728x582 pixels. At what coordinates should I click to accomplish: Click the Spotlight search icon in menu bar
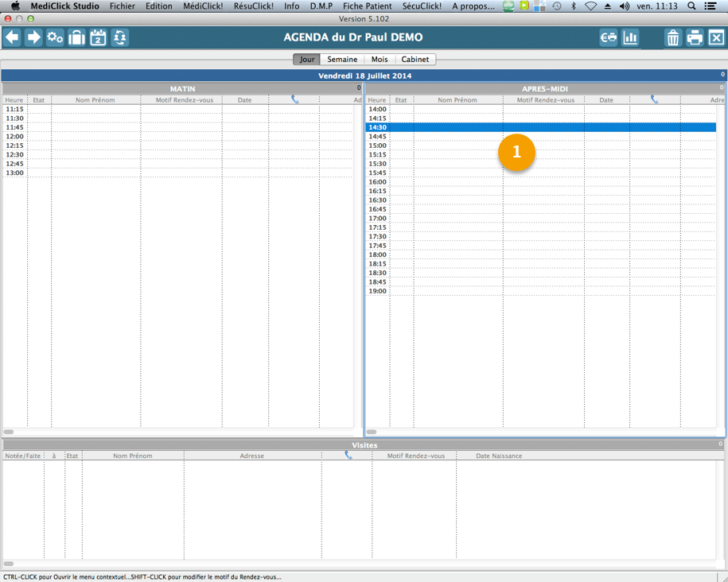click(x=691, y=6)
